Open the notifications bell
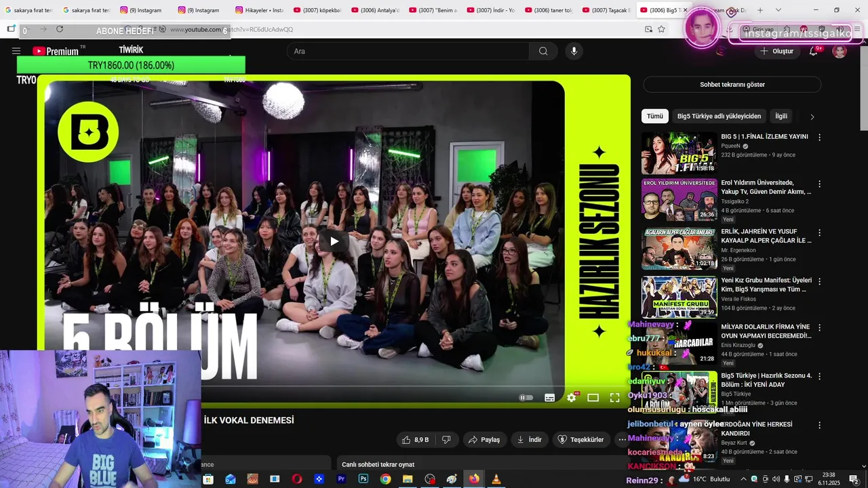 [813, 51]
